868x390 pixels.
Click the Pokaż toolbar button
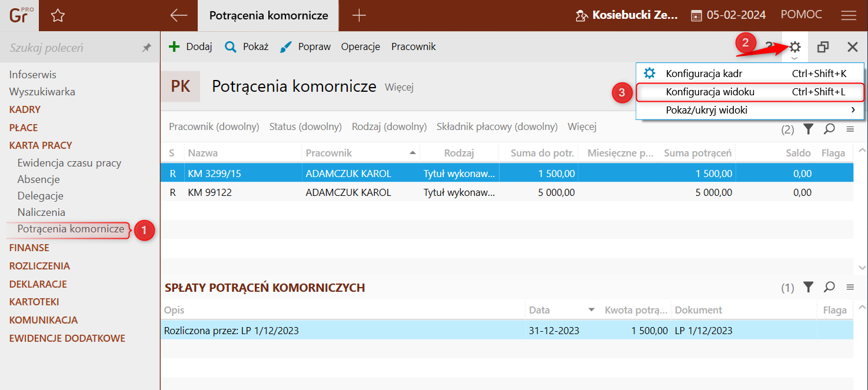pyautogui.click(x=247, y=46)
